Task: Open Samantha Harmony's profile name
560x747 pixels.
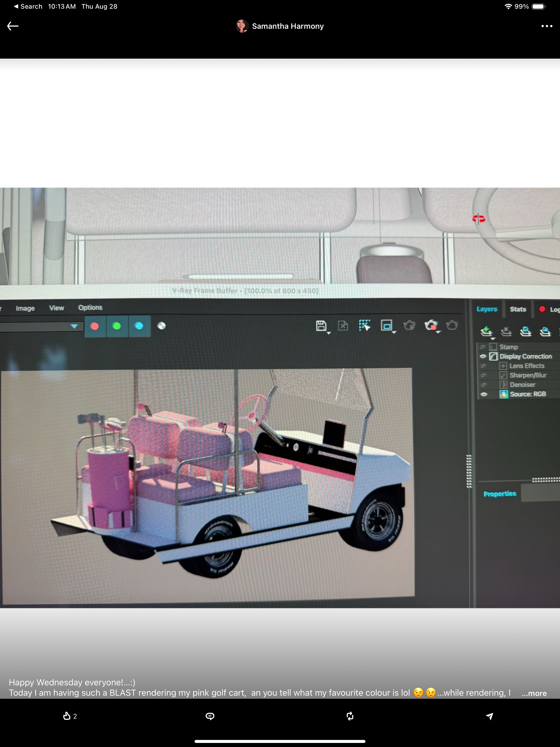Action: [288, 26]
